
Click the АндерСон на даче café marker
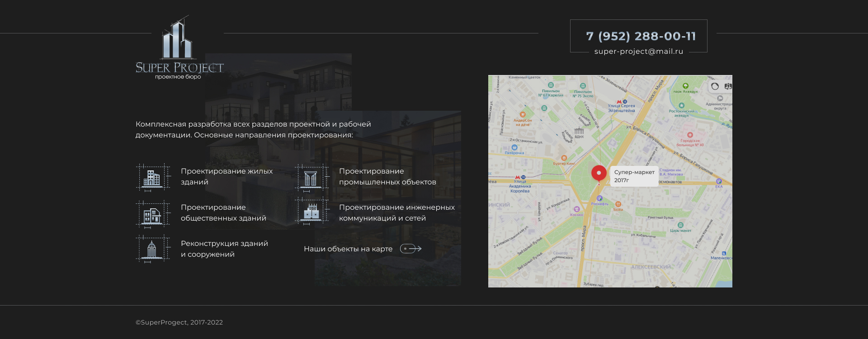(x=523, y=114)
